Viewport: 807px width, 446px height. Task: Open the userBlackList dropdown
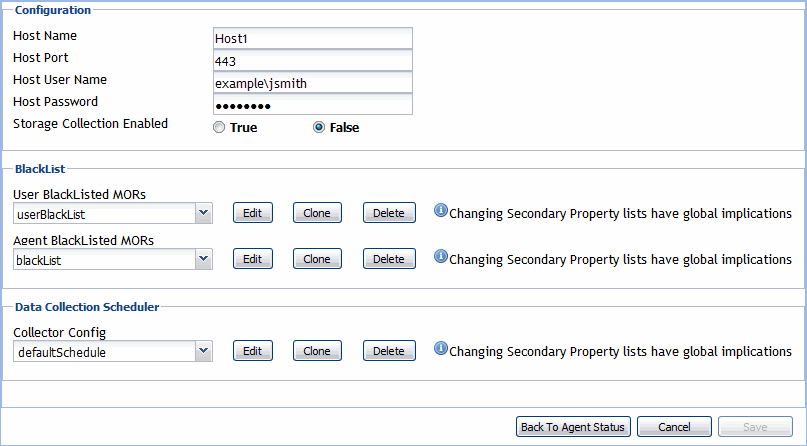[203, 213]
